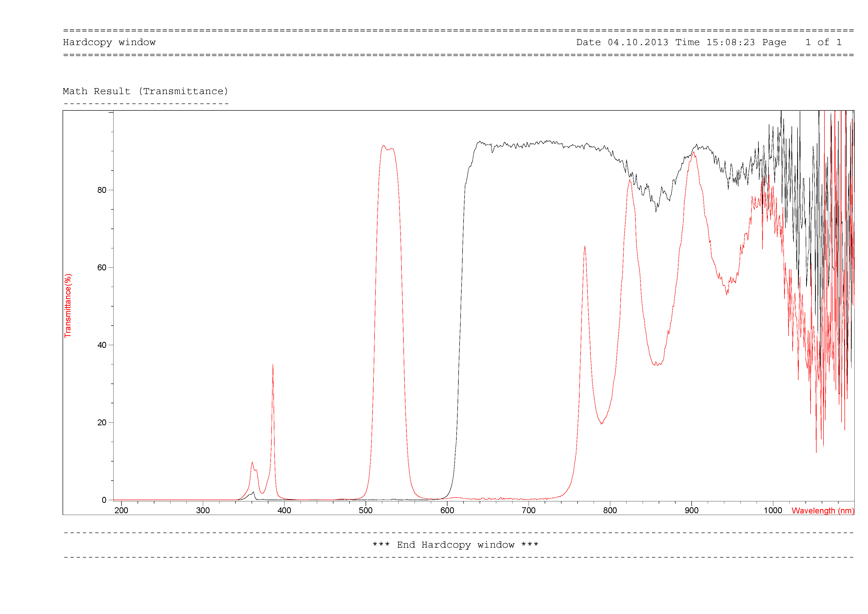Click the '600' x-axis tick label
This screenshot has width=868, height=614.
pos(447,510)
